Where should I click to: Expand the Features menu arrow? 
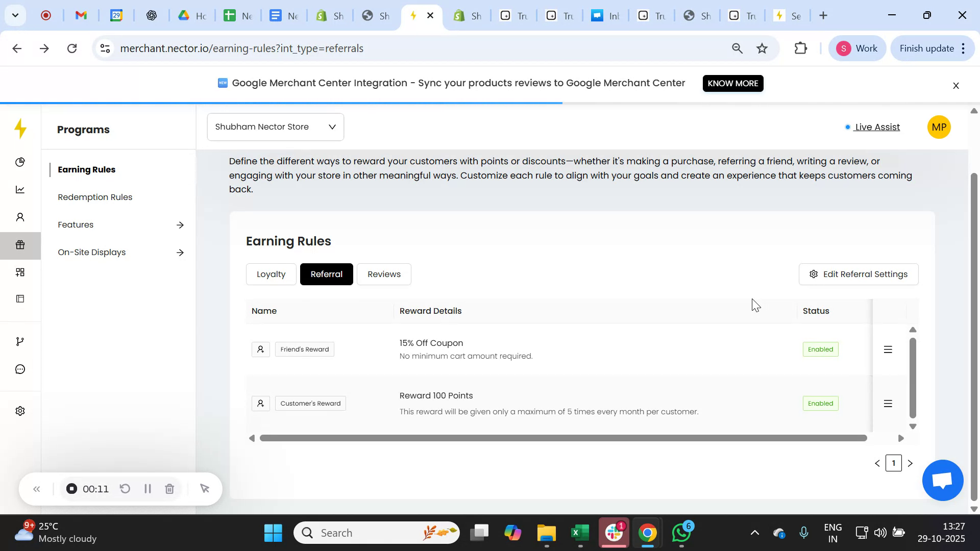coord(180,224)
